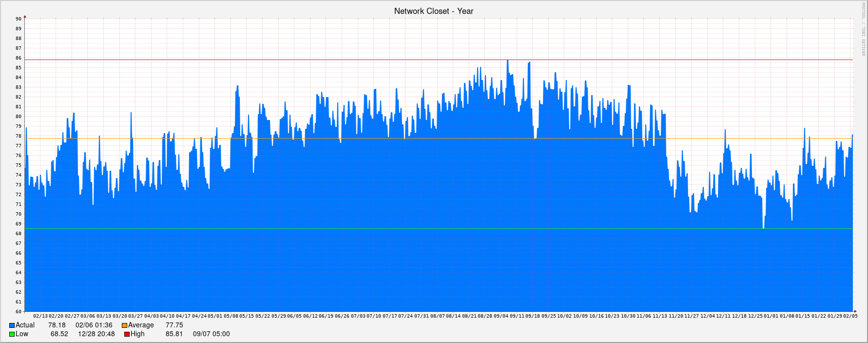Screen dimensions: 868x343
Task: Click the 02/13 date label on x-axis
Action: 40,316
